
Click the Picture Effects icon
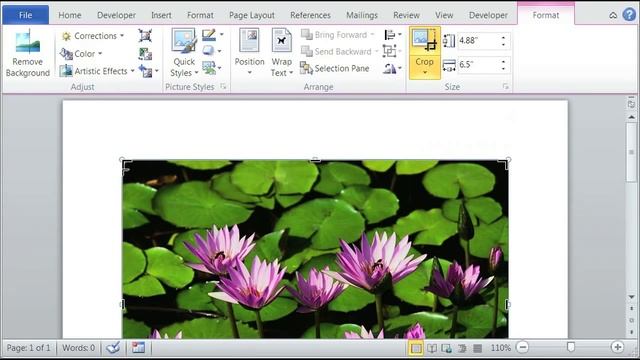click(209, 51)
